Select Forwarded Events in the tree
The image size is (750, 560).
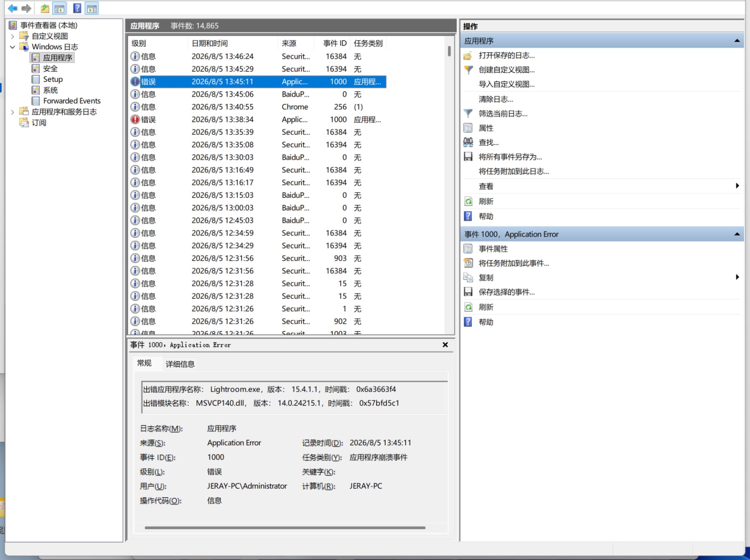coord(72,101)
